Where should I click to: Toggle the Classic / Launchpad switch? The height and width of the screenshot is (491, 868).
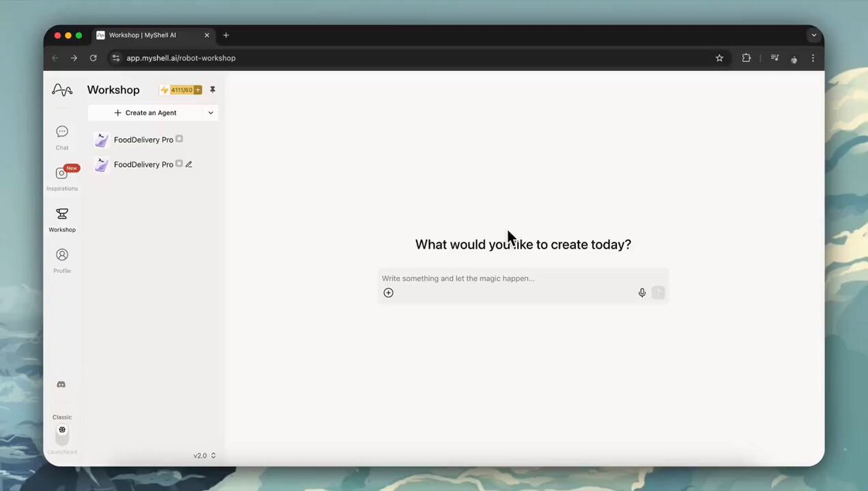tap(62, 435)
